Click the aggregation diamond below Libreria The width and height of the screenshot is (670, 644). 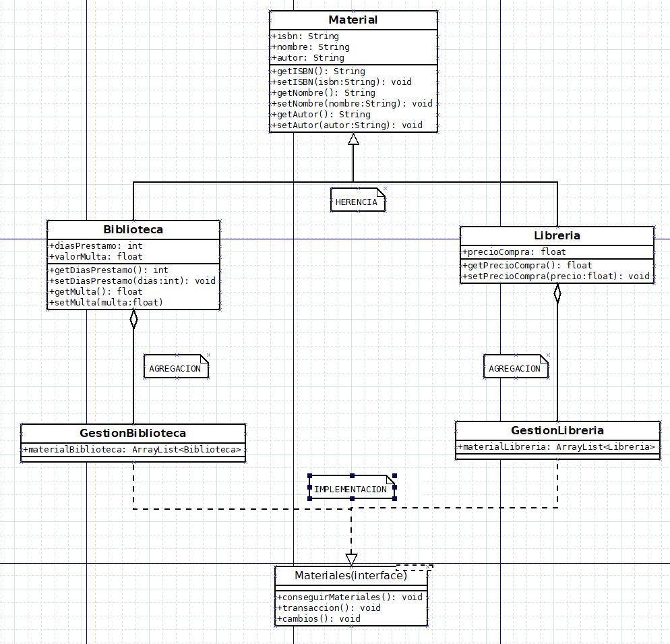[x=557, y=293]
